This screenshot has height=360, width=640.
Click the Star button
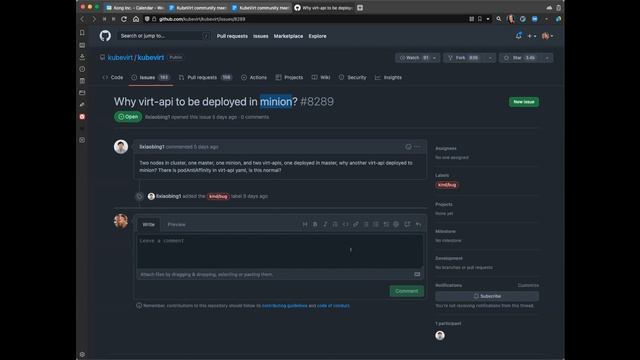tap(521, 58)
